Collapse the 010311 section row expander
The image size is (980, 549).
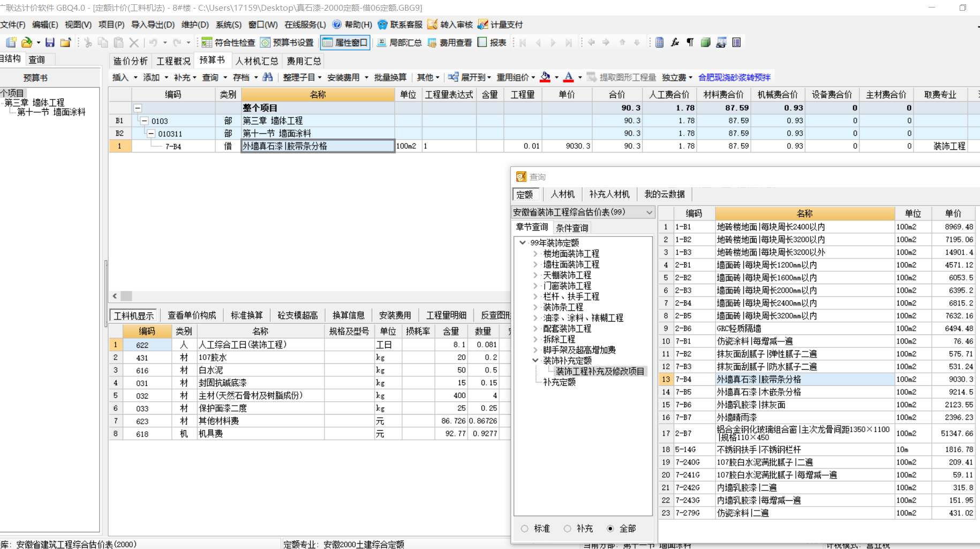point(151,134)
